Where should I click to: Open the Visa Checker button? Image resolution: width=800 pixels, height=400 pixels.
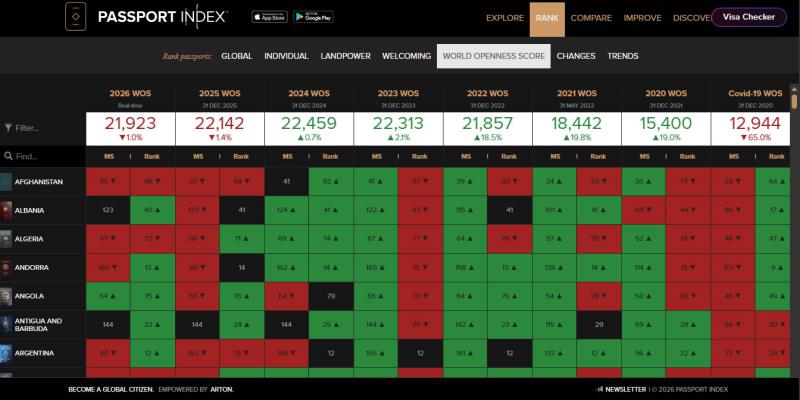[749, 17]
